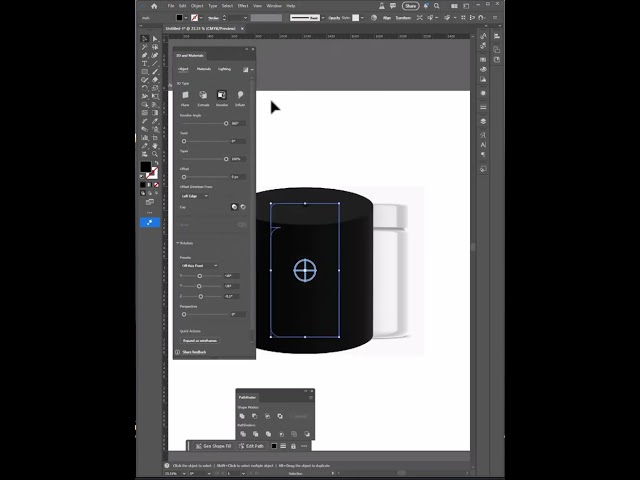Screen dimensions: 640x480
Task: Open the graphic Style dropdown arrow
Action: point(362,18)
